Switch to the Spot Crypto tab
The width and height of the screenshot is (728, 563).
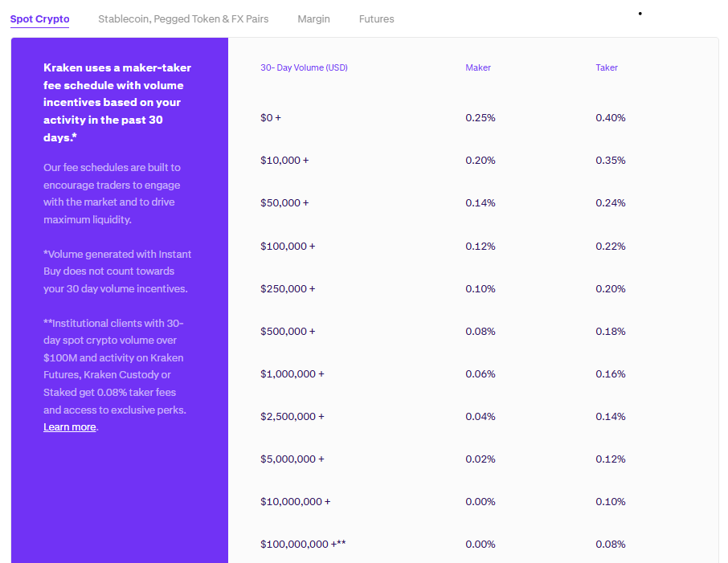point(39,18)
